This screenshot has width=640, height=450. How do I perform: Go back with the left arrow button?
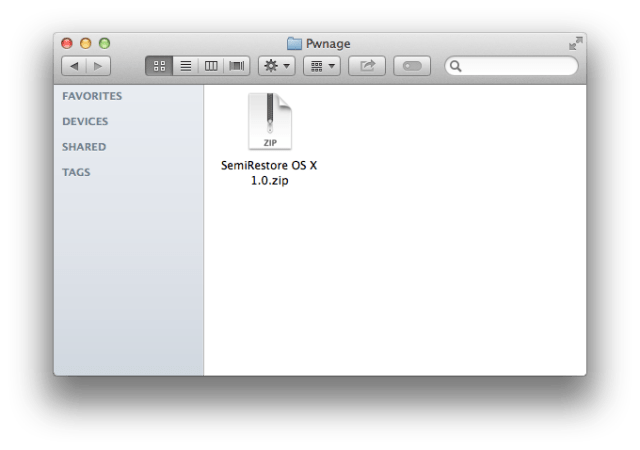pos(74,66)
